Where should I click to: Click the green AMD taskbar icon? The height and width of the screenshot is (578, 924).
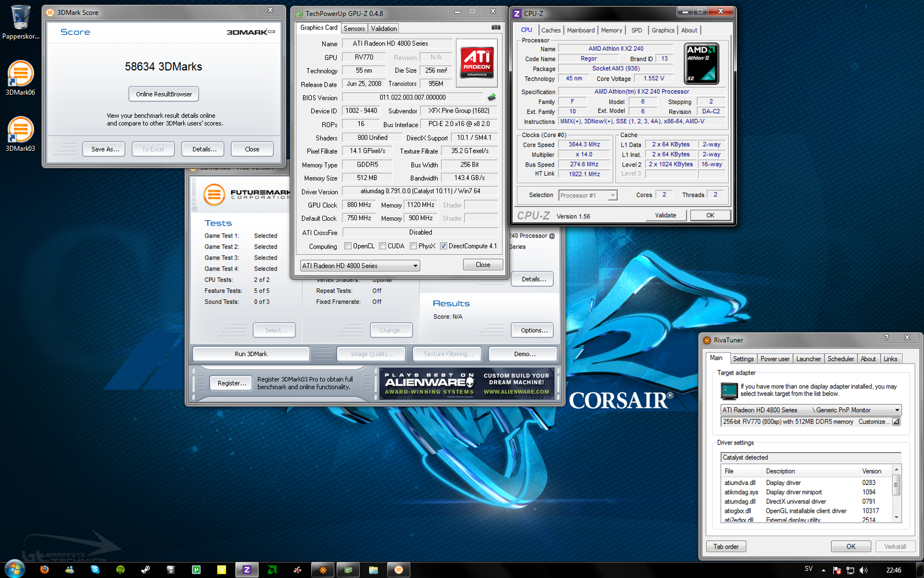point(272,569)
